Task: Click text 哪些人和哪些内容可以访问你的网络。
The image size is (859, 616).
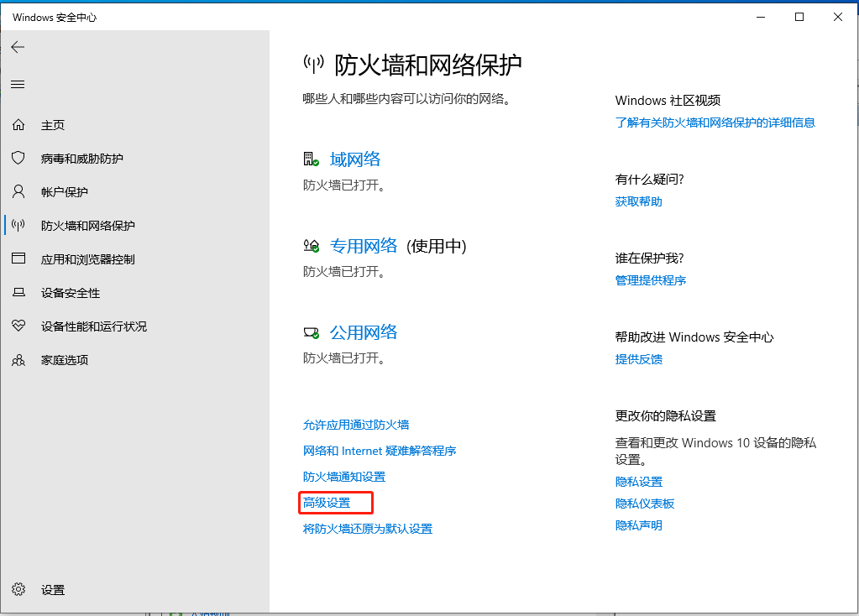Action: coord(407,99)
